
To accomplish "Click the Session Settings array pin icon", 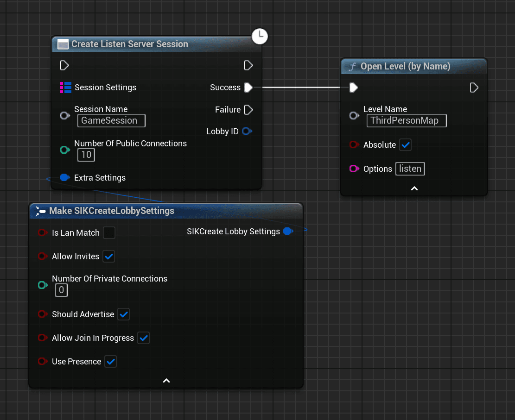I will coord(65,88).
